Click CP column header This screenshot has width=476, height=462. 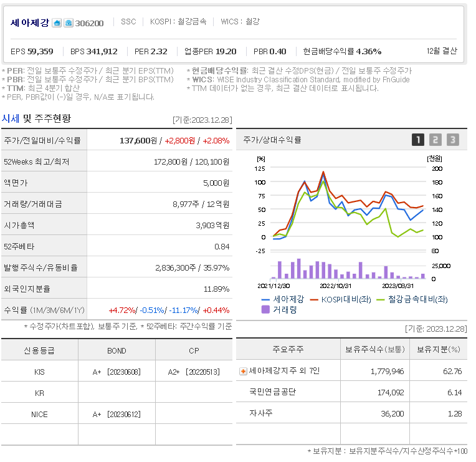[x=194, y=351]
